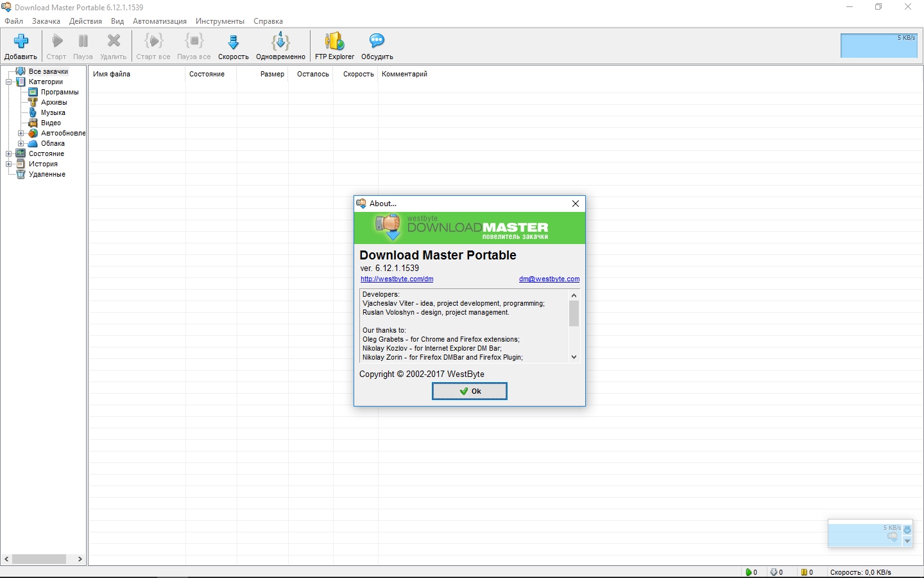Expand the Облака tree node
Viewport: 924px width, 578px height.
pyautogui.click(x=21, y=143)
